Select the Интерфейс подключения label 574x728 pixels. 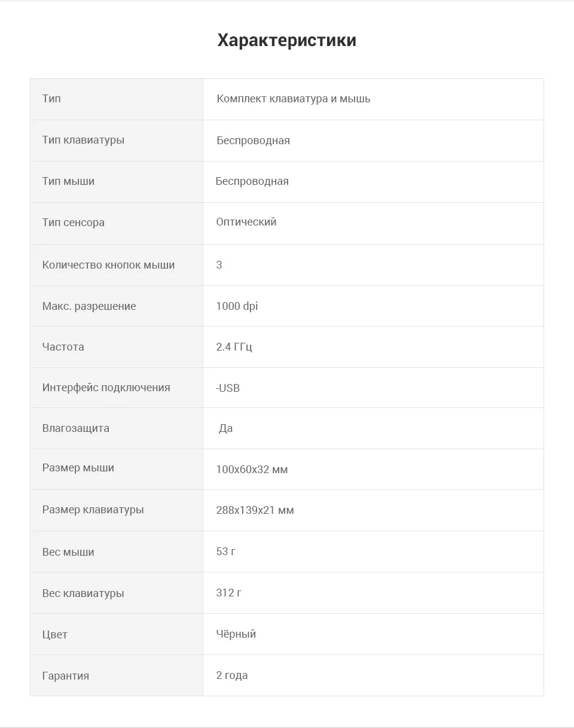click(x=106, y=387)
